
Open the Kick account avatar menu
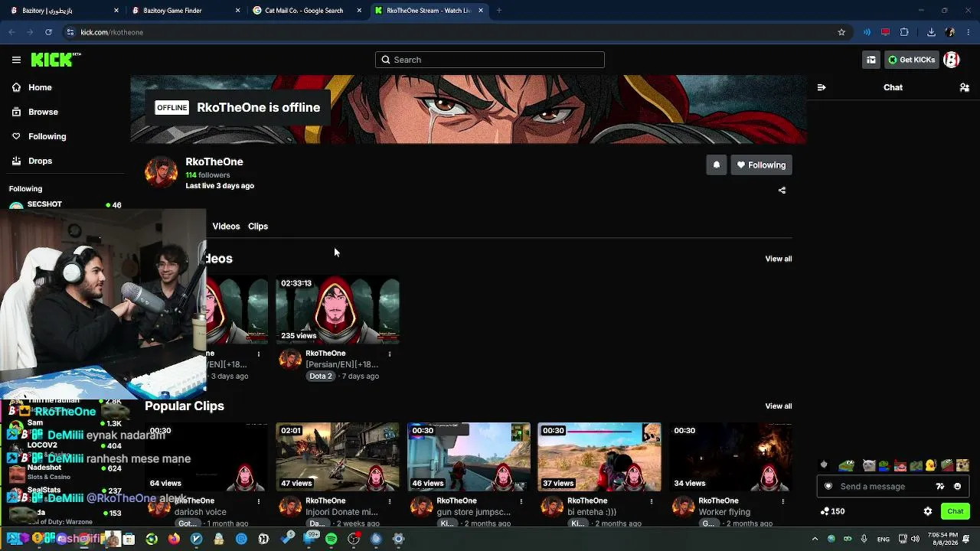pyautogui.click(x=952, y=60)
